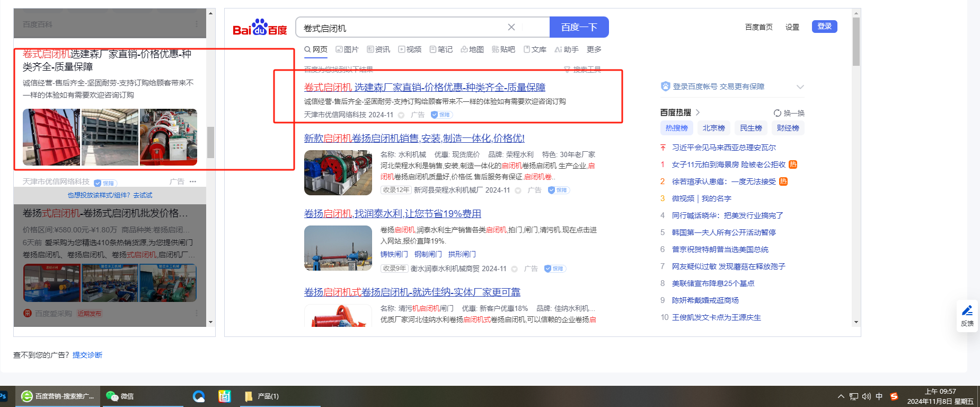The width and height of the screenshot is (980, 407).
Task: Expand the 登录百度帐号 panel chevron
Action: click(x=800, y=86)
